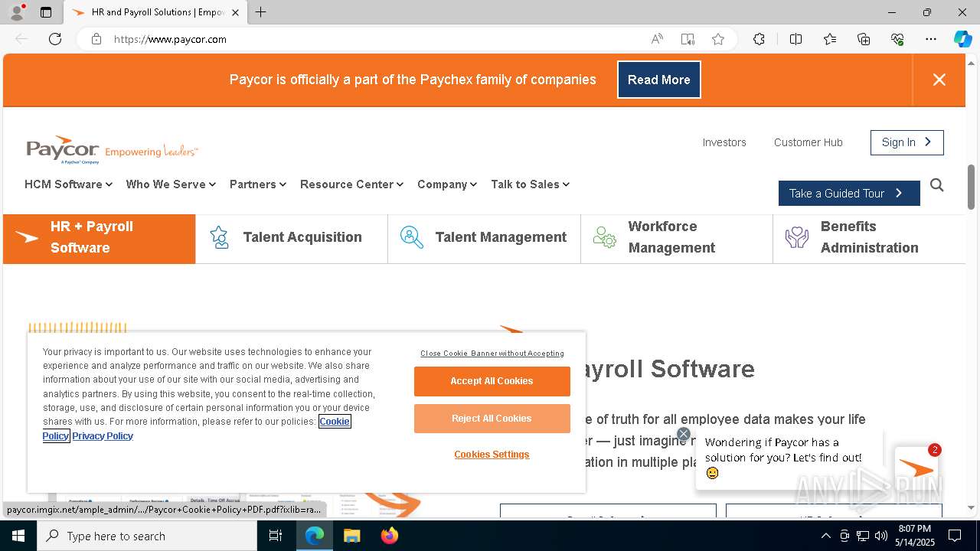
Task: Select HR + Payroll Software tab
Action: click(100, 239)
